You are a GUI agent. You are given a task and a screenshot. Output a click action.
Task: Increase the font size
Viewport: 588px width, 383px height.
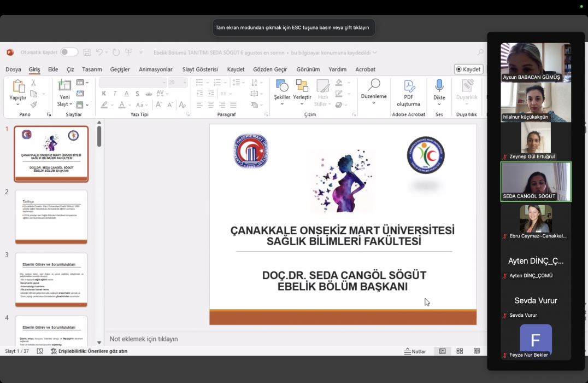click(x=159, y=105)
